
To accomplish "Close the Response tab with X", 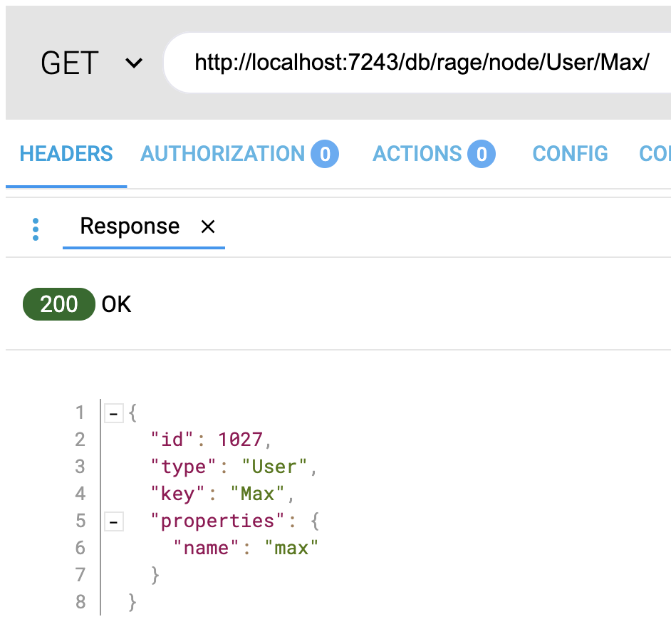I will 208,227.
